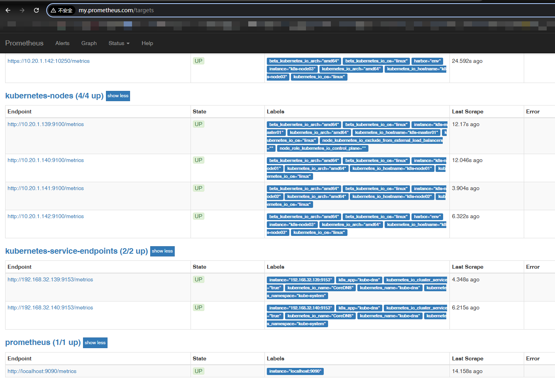Click label instance="192.168.32.140:9153"
The image size is (555, 392).
[x=300, y=308]
